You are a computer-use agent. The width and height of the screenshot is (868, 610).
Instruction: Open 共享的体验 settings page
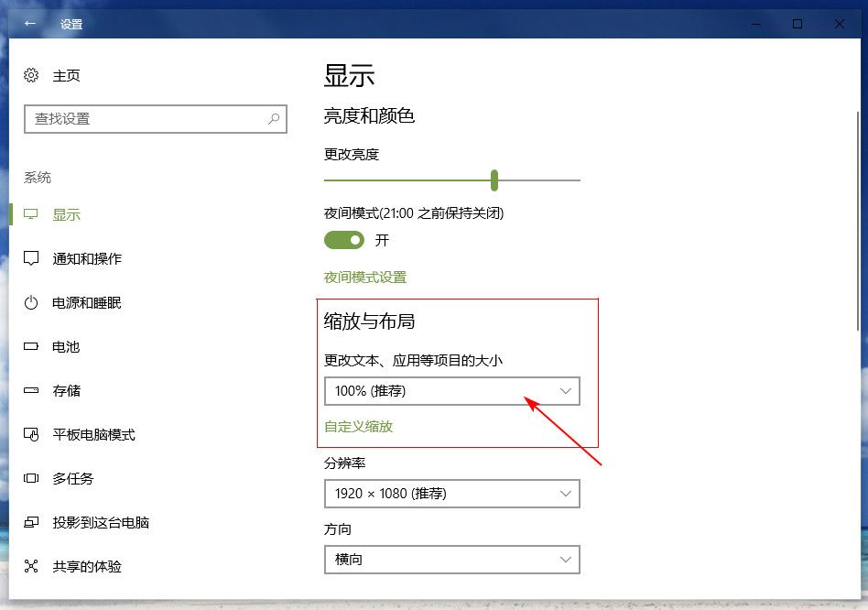pos(87,566)
